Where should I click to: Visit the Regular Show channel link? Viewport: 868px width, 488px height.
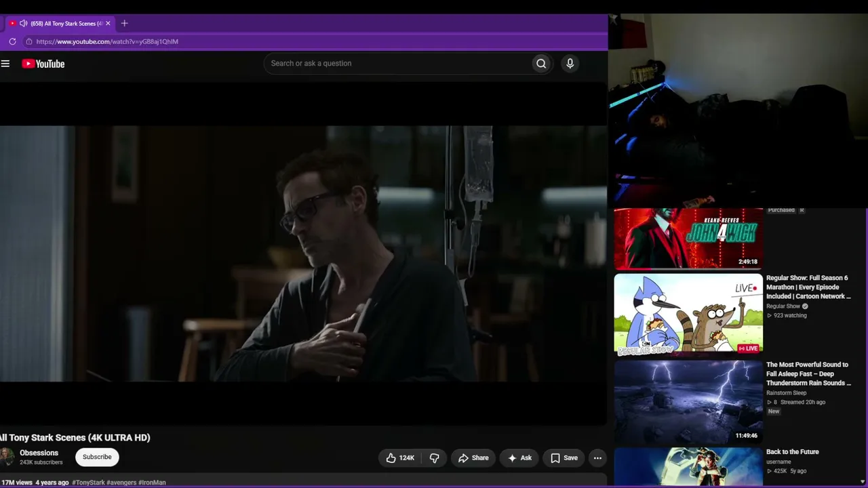[783, 306]
